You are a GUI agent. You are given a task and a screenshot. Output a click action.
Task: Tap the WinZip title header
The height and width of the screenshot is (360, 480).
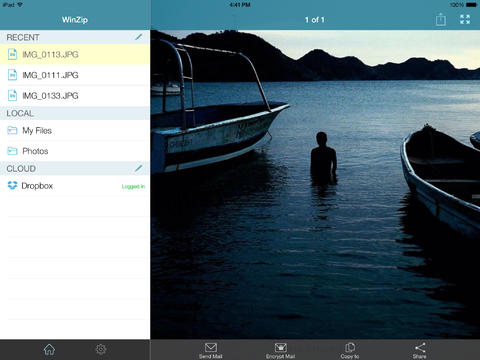coord(75,20)
